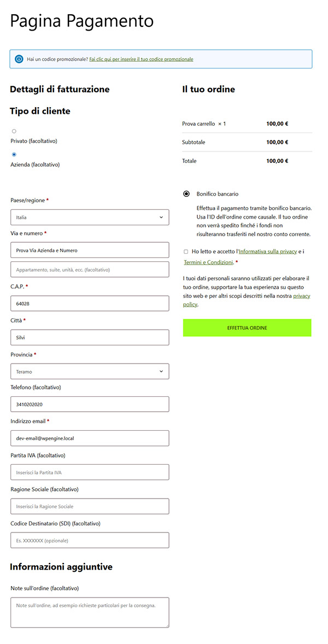Click the Città field containing Silvi

[90, 337]
